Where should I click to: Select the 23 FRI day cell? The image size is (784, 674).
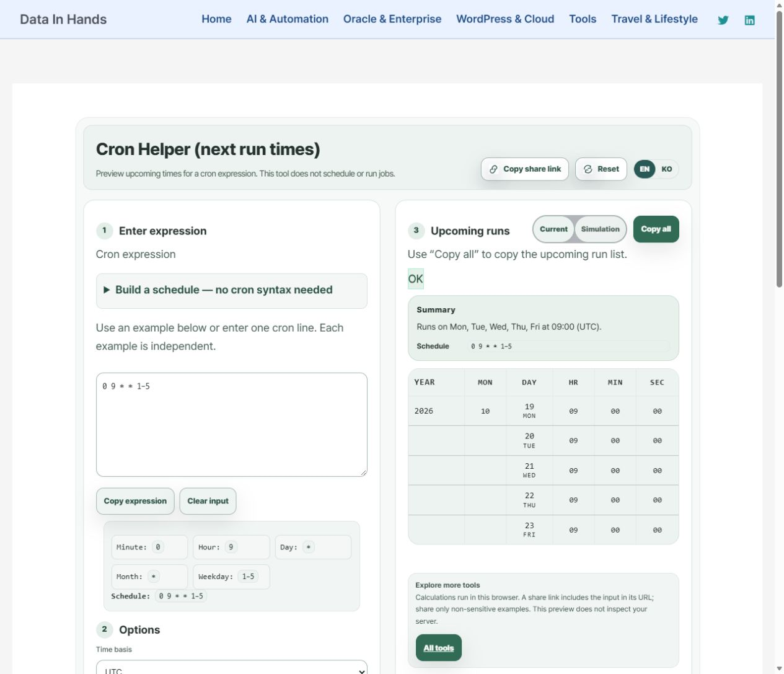point(529,530)
